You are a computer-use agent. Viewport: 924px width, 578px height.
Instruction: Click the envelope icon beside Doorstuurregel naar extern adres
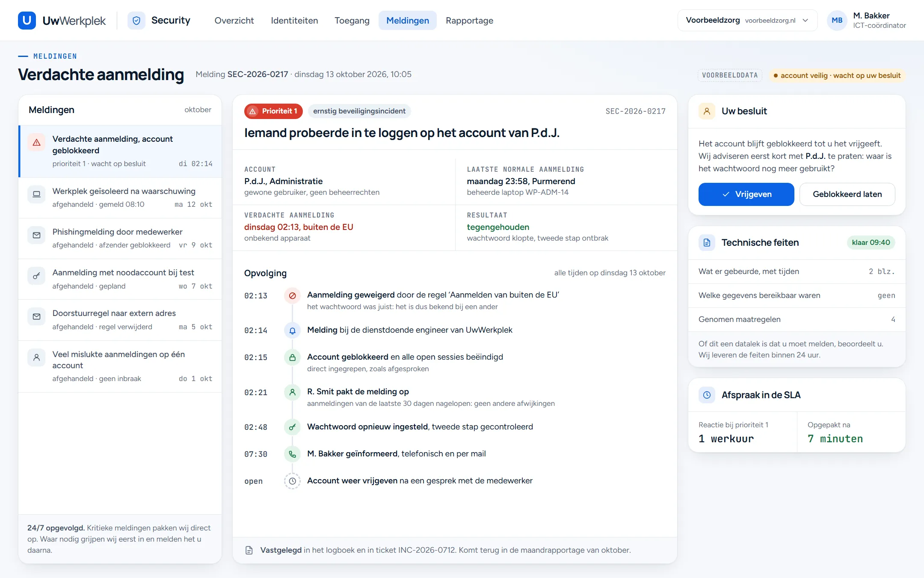[x=37, y=316]
